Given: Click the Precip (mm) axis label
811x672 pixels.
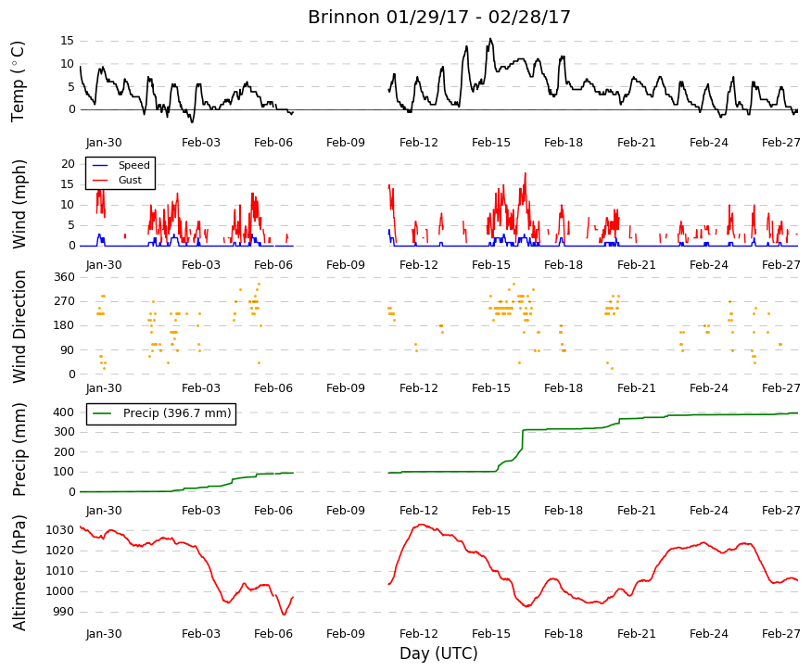Looking at the screenshot, I should coord(19,450).
